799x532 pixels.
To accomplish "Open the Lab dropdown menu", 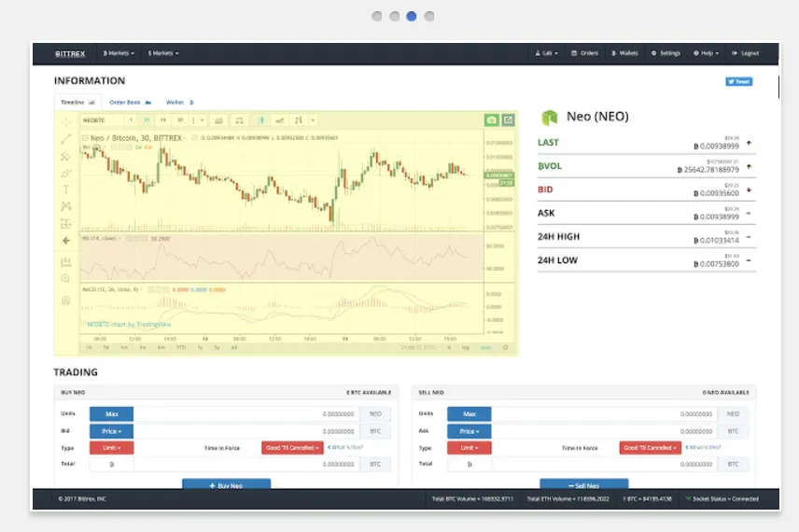I will click(546, 53).
